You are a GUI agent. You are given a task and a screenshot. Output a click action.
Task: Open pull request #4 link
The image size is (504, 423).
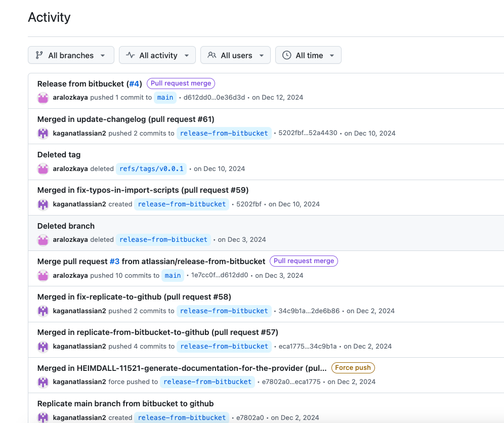click(134, 83)
